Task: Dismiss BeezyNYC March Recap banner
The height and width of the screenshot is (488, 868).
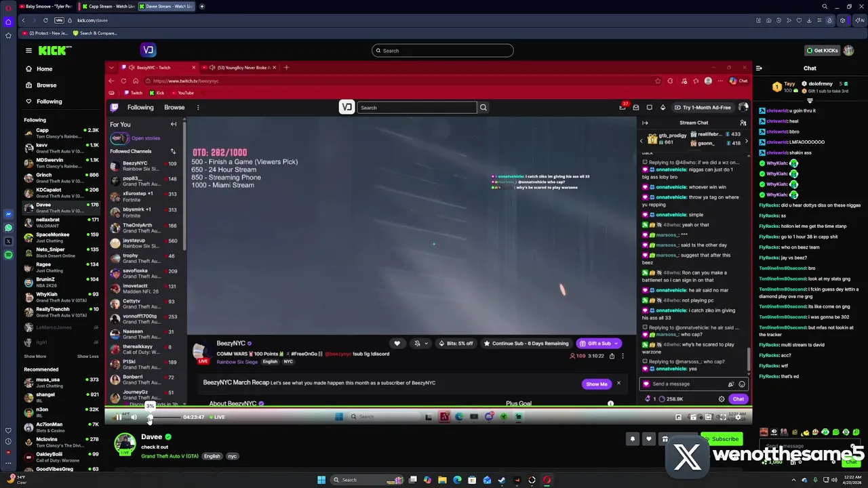Action: (618, 384)
